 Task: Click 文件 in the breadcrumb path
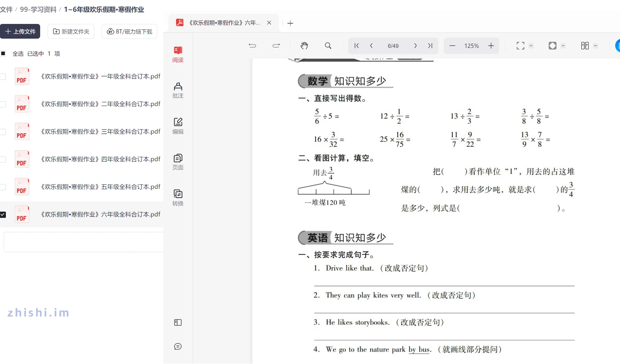pyautogui.click(x=6, y=10)
